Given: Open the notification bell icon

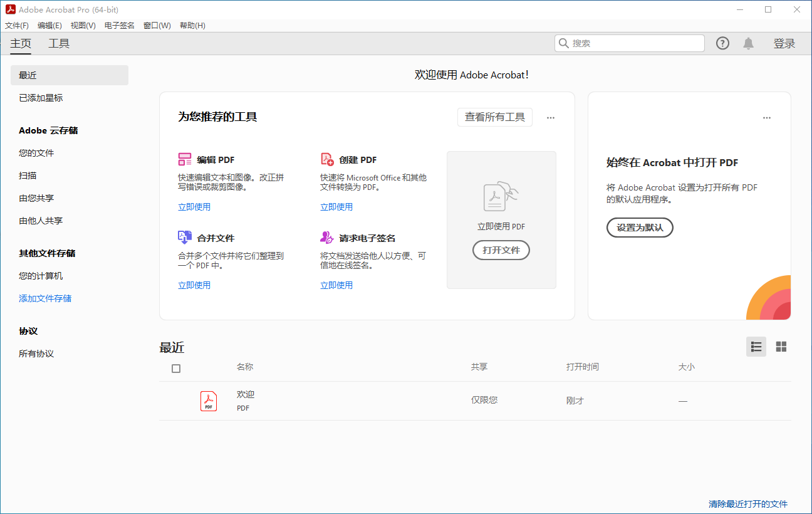Looking at the screenshot, I should [x=748, y=43].
